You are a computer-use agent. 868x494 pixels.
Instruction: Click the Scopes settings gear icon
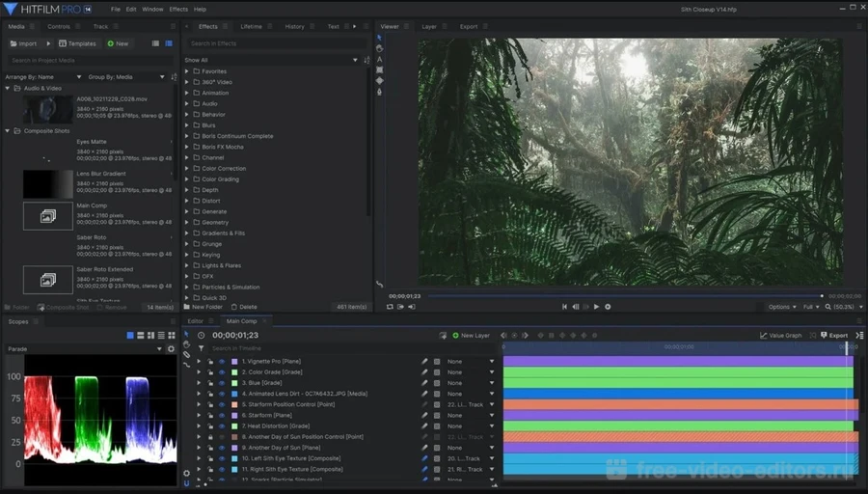click(172, 348)
